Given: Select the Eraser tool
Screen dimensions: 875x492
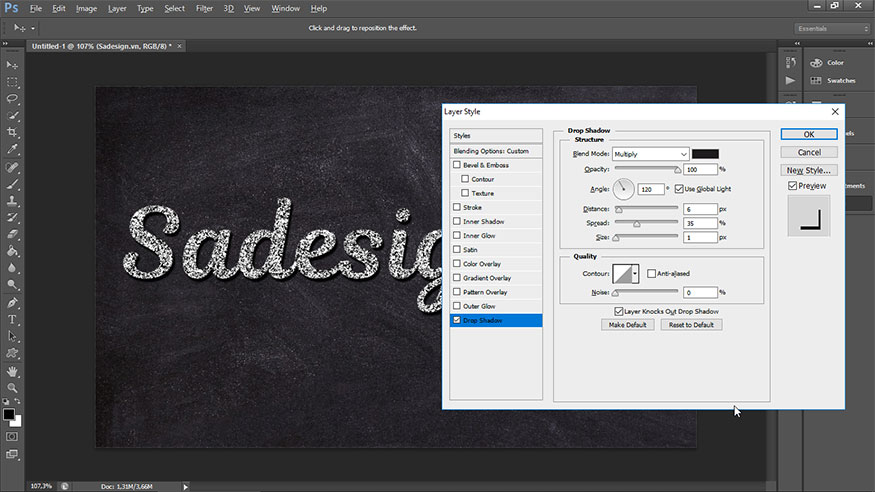Looking at the screenshot, I should click(x=12, y=234).
